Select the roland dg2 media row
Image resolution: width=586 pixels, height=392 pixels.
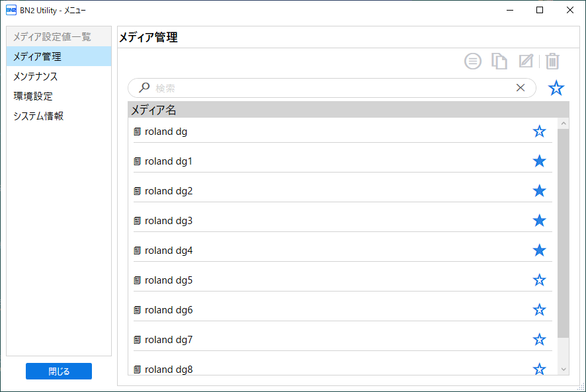343,191
